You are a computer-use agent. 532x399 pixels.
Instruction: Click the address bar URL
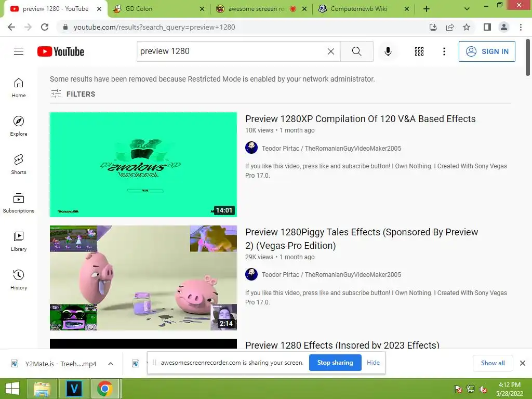click(x=154, y=27)
